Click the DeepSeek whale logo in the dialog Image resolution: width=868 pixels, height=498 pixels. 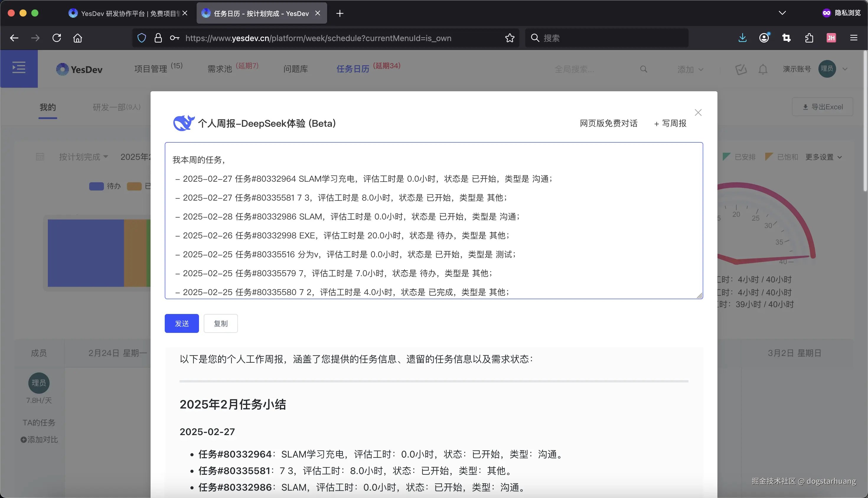[x=183, y=123]
